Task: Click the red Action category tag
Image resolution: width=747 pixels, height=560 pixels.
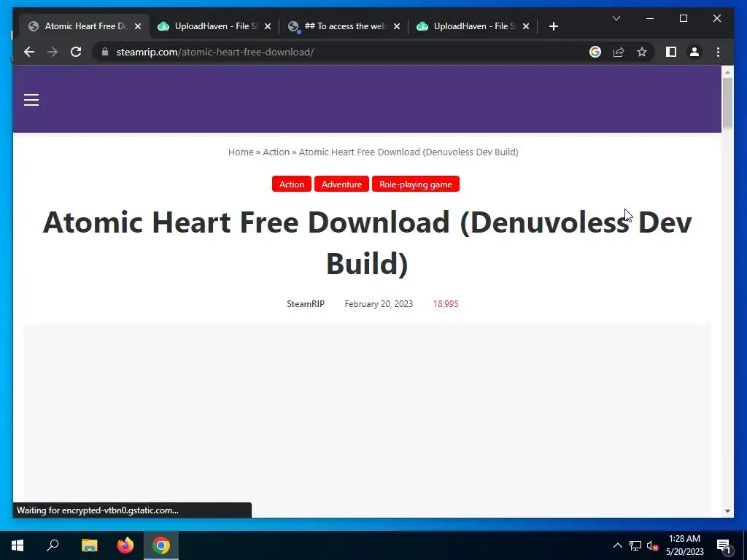Action: [x=292, y=184]
